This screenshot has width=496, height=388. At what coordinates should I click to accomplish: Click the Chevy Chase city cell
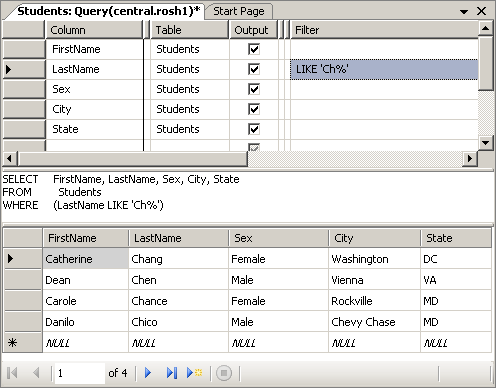pos(374,322)
